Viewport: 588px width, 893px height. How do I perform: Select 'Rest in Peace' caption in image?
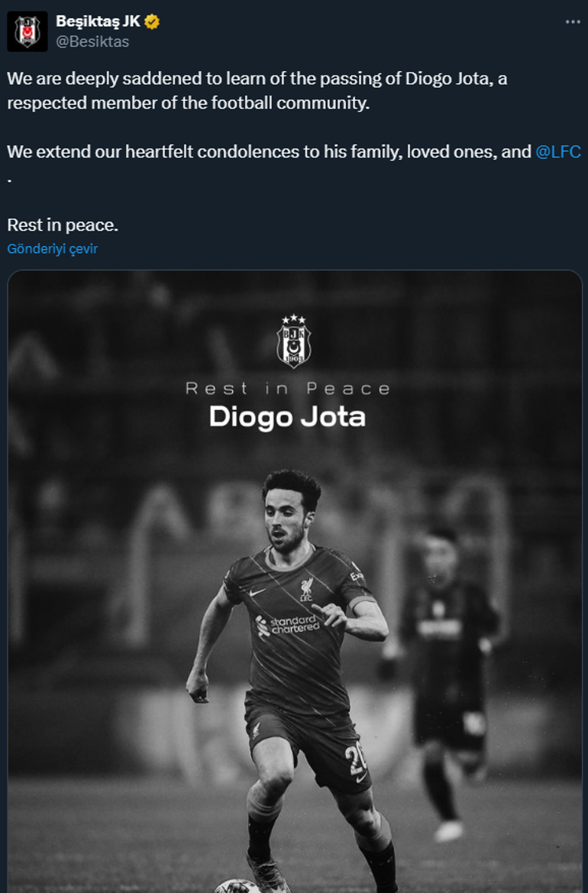[288, 388]
